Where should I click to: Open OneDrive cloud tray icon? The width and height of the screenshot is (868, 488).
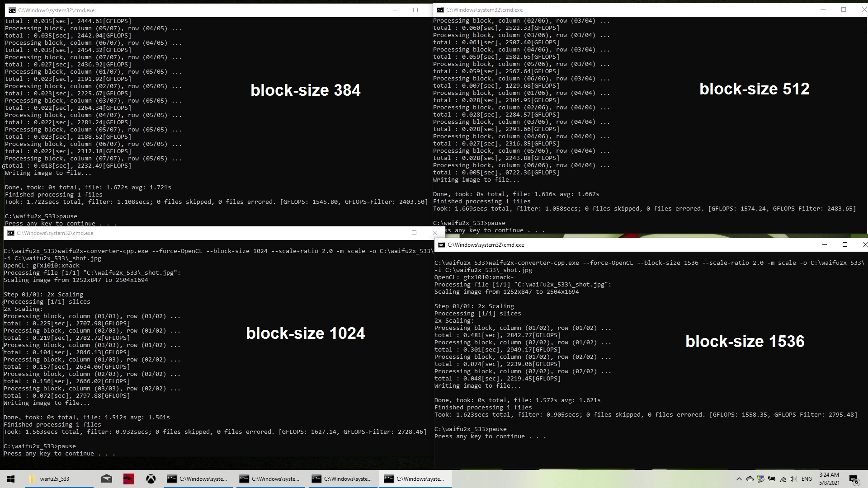(750, 479)
